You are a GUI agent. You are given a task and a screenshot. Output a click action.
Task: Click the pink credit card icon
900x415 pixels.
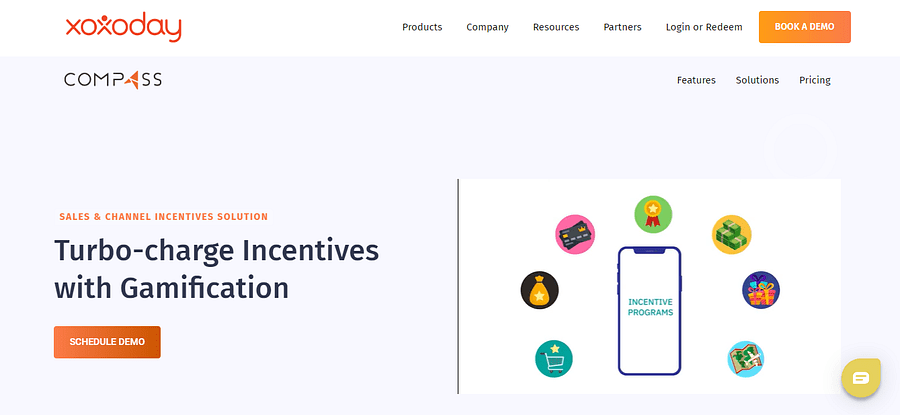pyautogui.click(x=575, y=234)
